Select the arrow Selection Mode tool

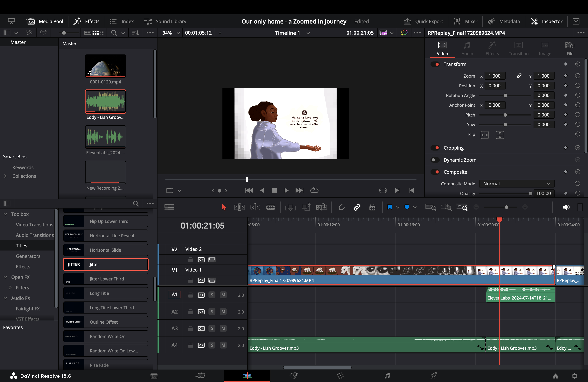click(x=224, y=207)
